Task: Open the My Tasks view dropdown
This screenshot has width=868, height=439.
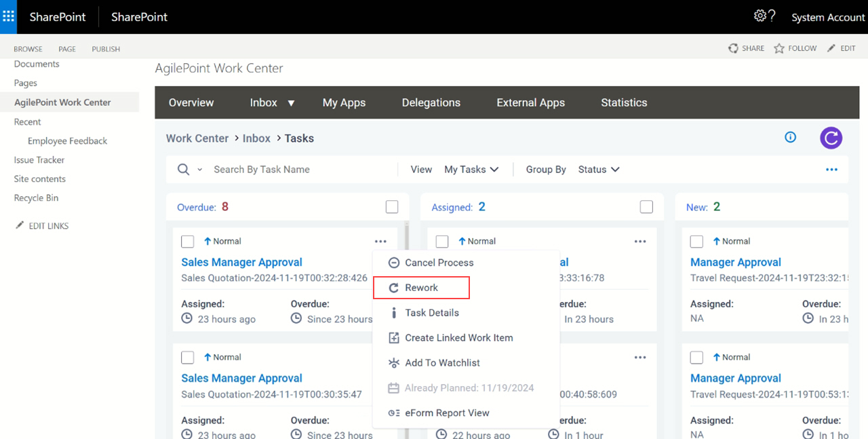Action: click(x=471, y=170)
